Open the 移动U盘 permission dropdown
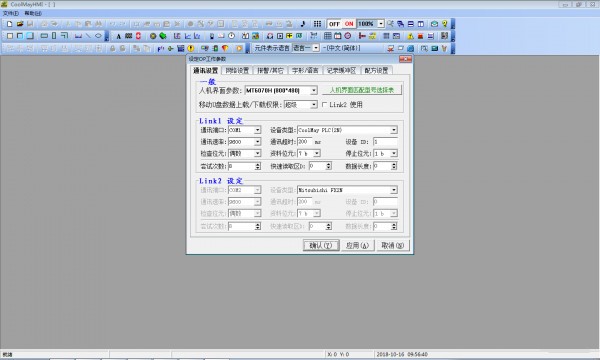 [x=314, y=104]
